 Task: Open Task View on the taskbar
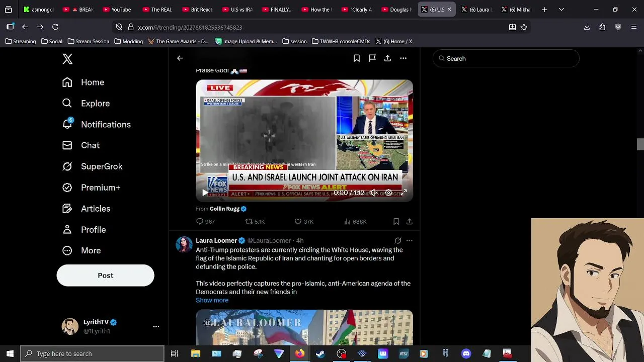pos(175,354)
